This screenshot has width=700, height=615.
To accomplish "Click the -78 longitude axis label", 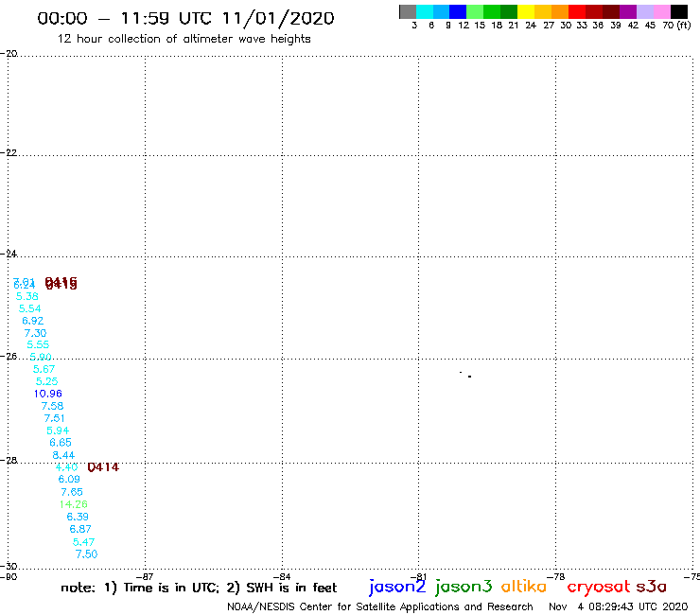I will [x=556, y=576].
